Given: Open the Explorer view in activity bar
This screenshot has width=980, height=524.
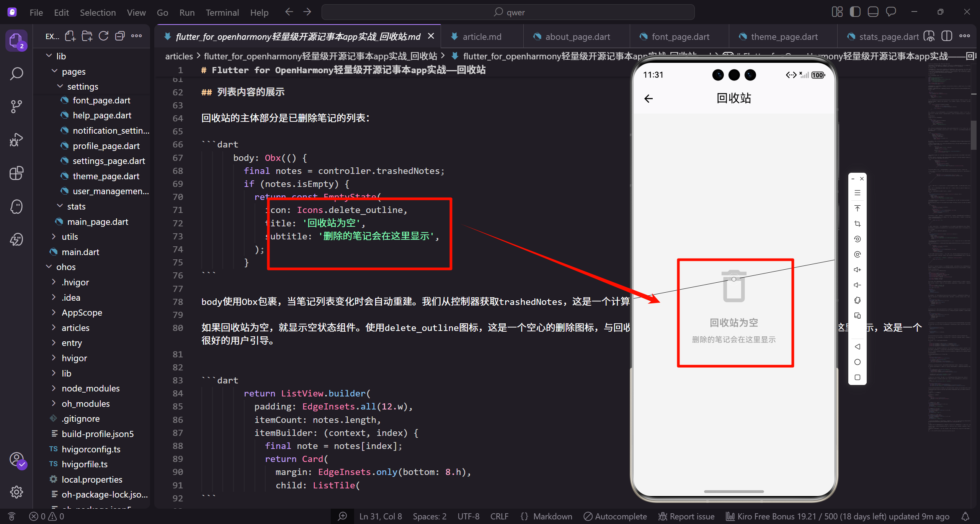Looking at the screenshot, I should tap(16, 40).
